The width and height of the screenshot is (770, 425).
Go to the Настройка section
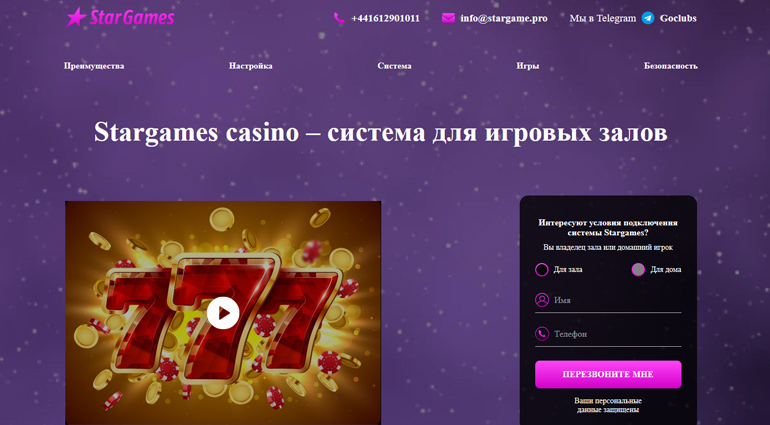pyautogui.click(x=250, y=66)
